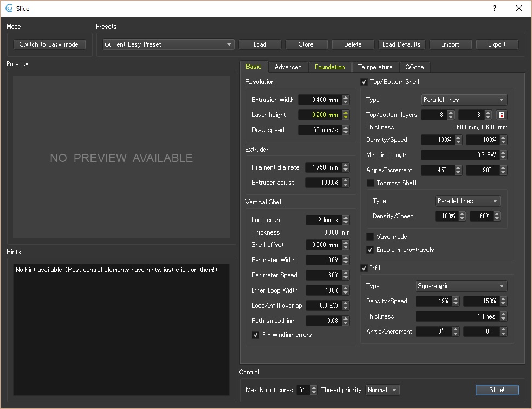
Task: Open the Foundation tab
Action: [x=330, y=67]
